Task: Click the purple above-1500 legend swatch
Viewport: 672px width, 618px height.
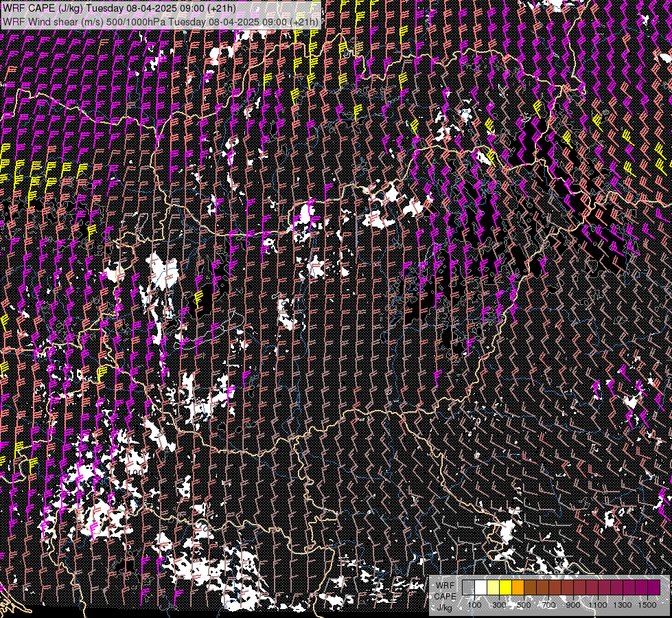Action: tap(654, 588)
